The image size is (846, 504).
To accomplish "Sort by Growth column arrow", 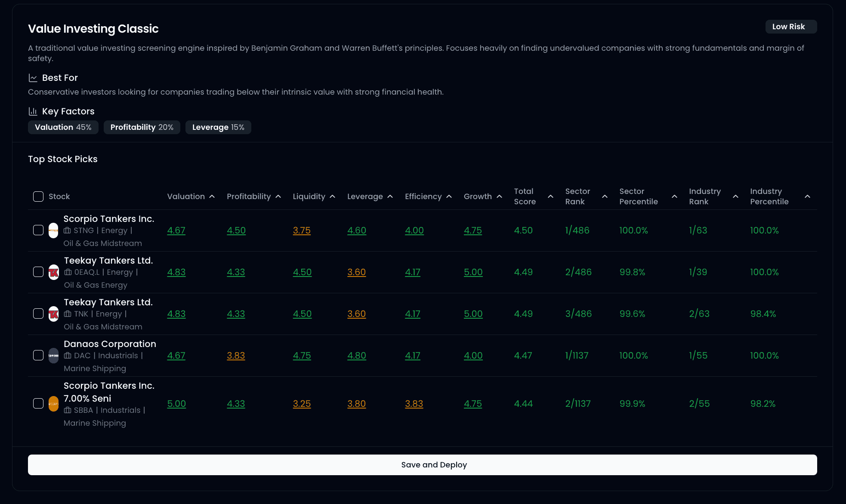I will pyautogui.click(x=500, y=197).
